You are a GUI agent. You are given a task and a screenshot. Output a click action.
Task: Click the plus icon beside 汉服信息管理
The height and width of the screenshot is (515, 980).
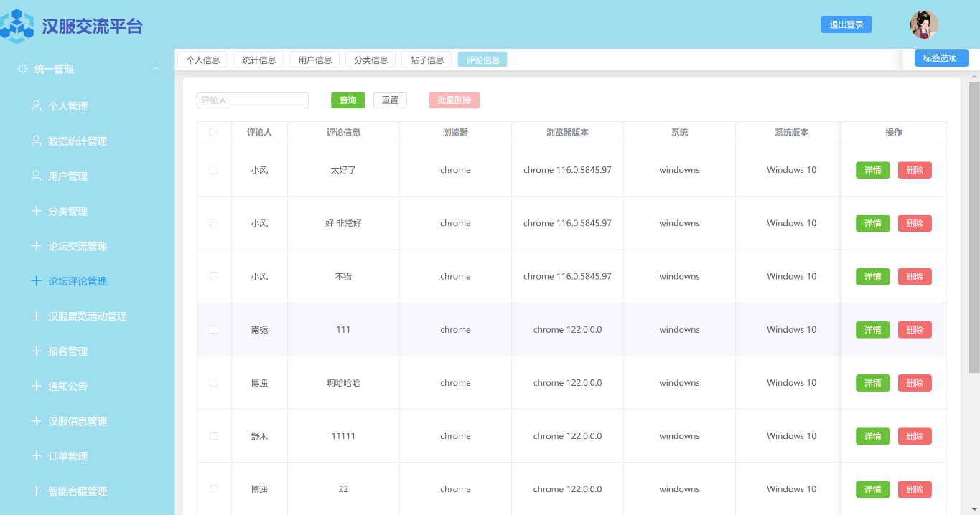[x=36, y=421]
